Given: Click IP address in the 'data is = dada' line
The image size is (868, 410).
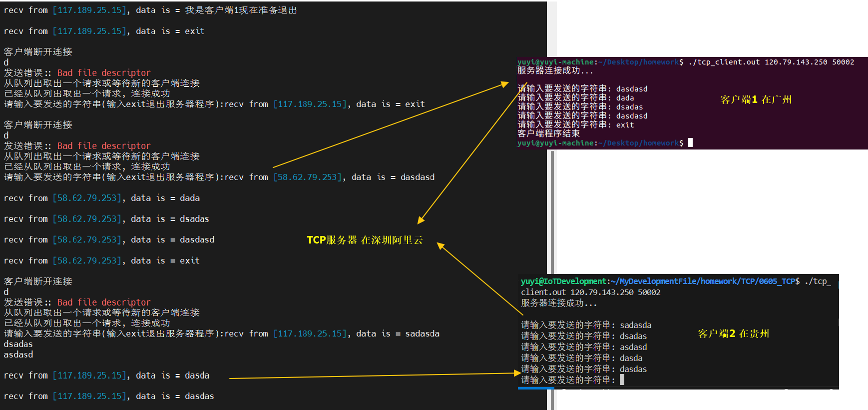Looking at the screenshot, I should [87, 198].
